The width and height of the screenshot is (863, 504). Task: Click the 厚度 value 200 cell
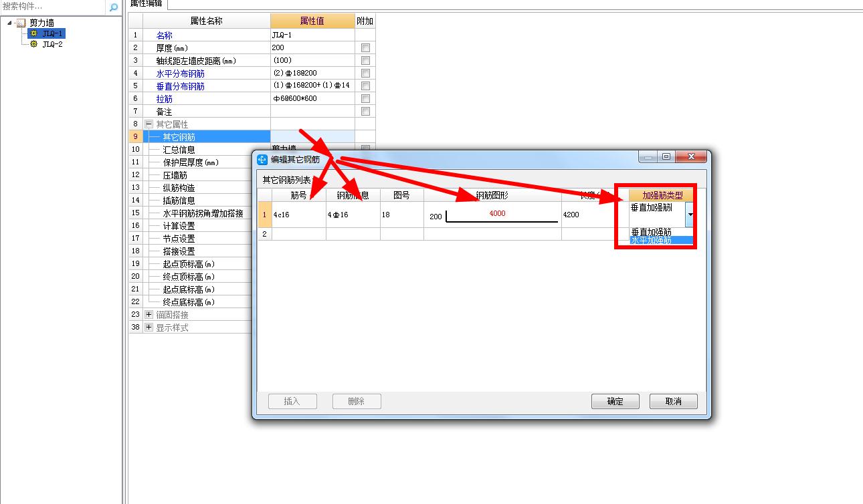[312, 47]
